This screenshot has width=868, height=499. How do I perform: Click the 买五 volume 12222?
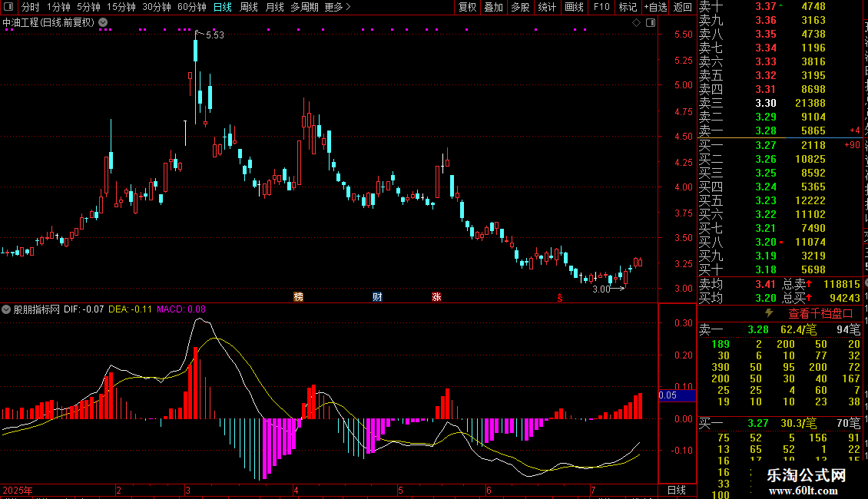810,200
